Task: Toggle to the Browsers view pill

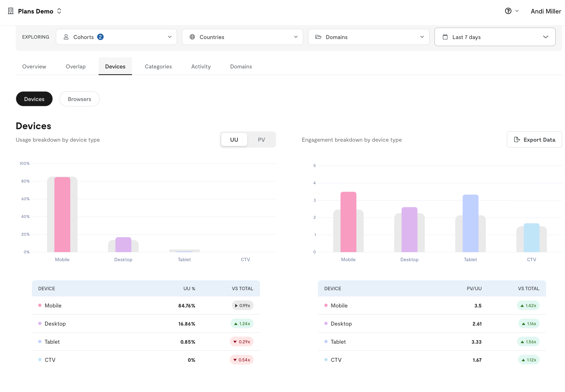Action: click(79, 99)
